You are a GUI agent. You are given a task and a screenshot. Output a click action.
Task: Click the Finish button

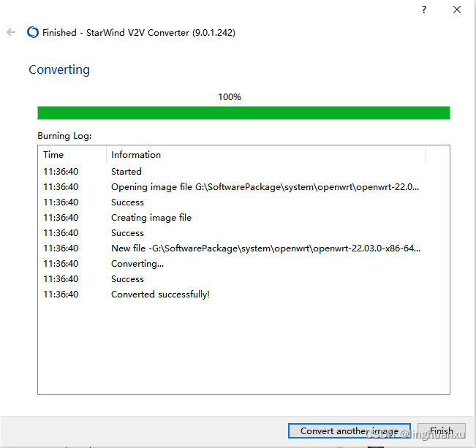[442, 430]
